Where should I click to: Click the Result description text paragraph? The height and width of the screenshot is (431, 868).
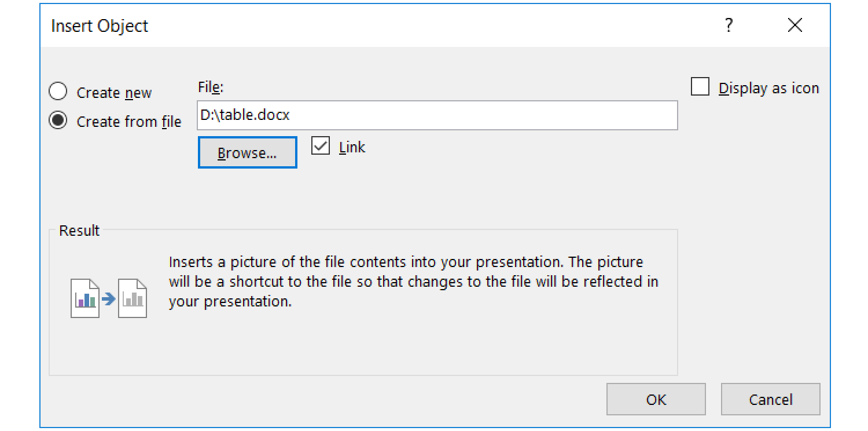point(411,282)
